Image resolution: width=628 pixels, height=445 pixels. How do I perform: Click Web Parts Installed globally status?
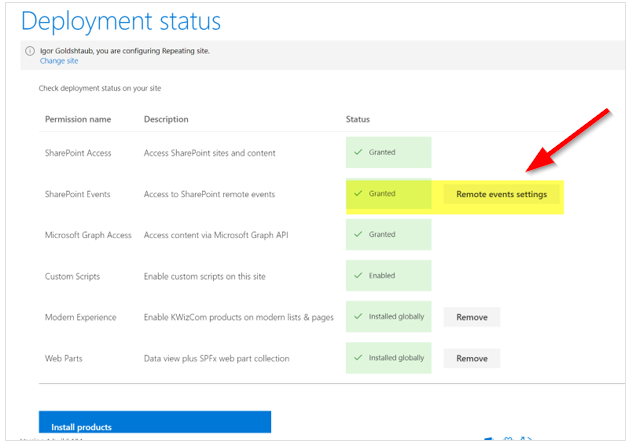(x=388, y=358)
